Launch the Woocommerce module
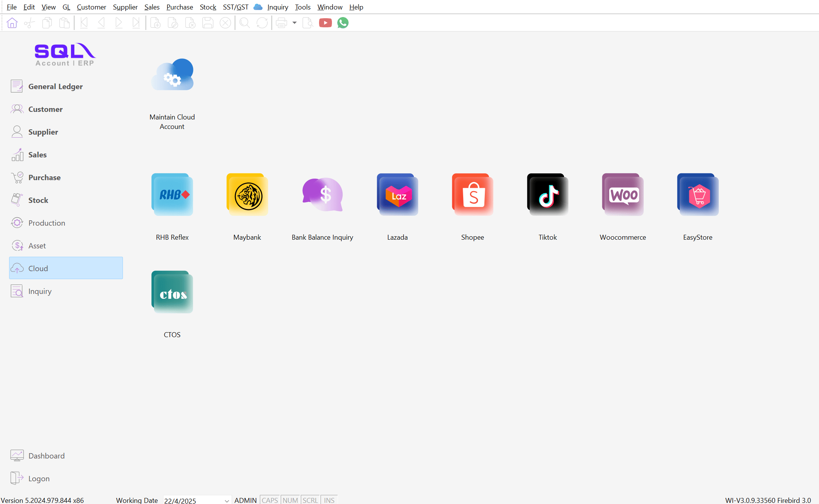The width and height of the screenshot is (819, 504). pos(623,195)
